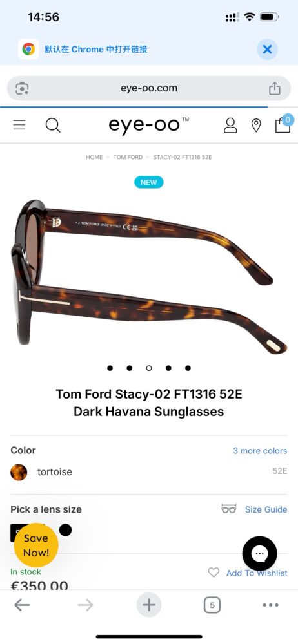The image size is (298, 644).
Task: Select the tortoise color swatch
Action: tap(19, 472)
